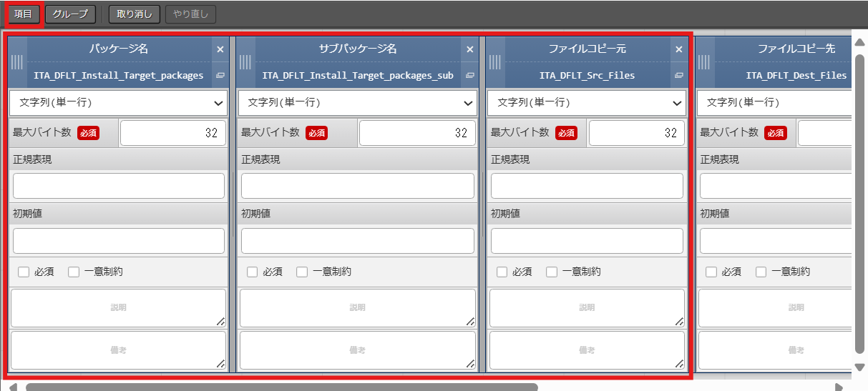The image size is (868, 391).
Task: Click the サブパッケージ名 column title
Action: tap(358, 49)
